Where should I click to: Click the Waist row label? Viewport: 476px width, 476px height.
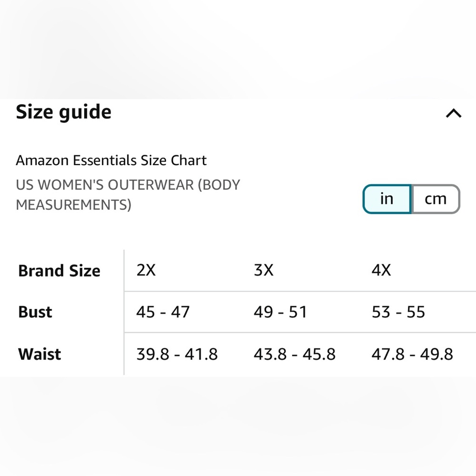39,354
